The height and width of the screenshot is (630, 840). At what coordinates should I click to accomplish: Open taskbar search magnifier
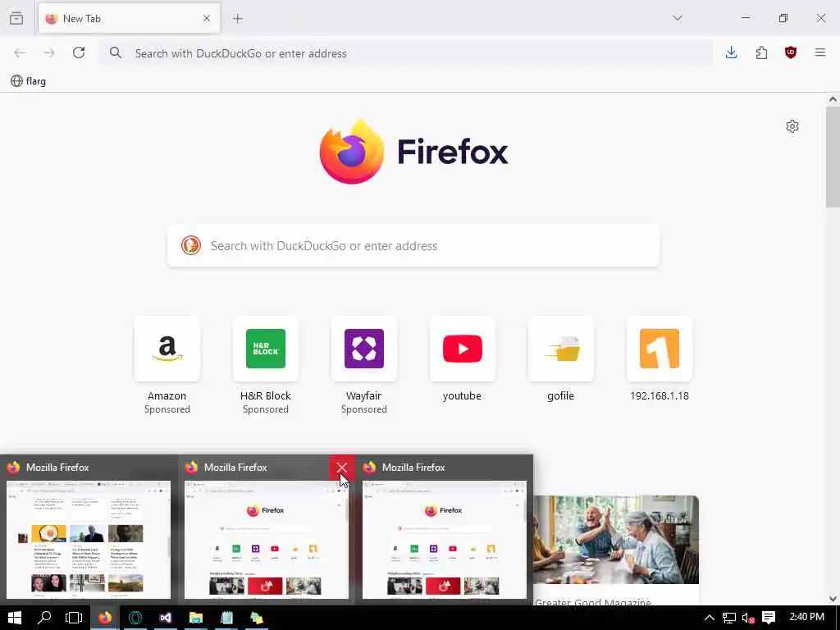tap(44, 618)
